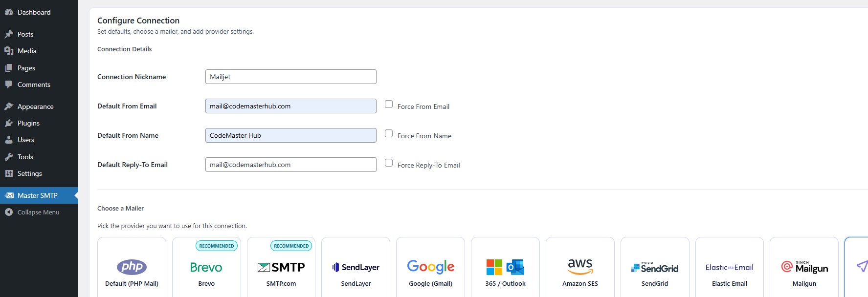Choose the 365 / Outlook mailer icon

pyautogui.click(x=505, y=267)
